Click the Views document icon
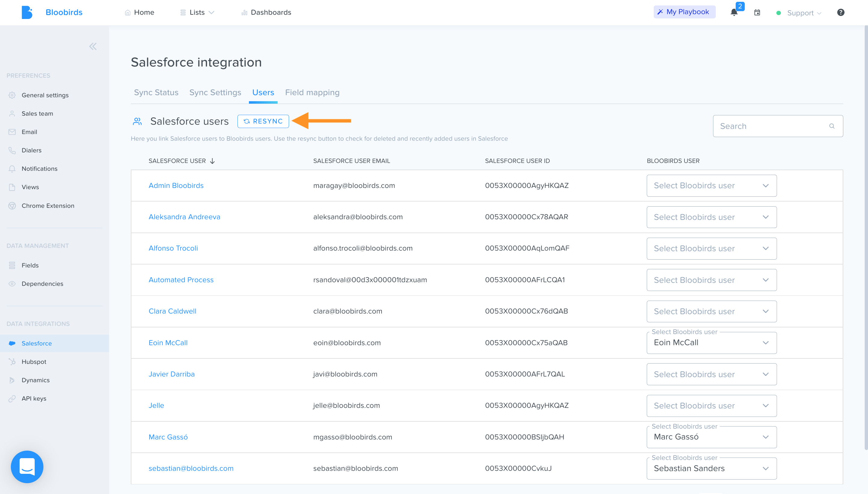The height and width of the screenshot is (494, 868). [12, 187]
